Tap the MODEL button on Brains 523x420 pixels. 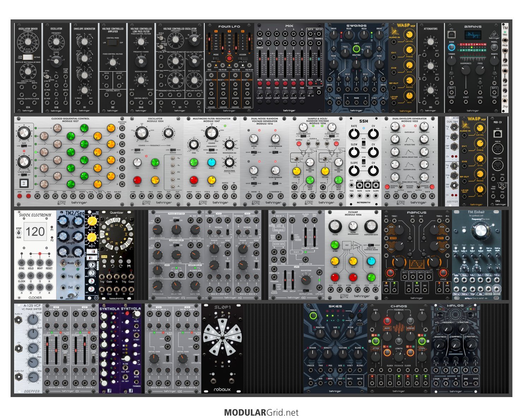(494, 47)
